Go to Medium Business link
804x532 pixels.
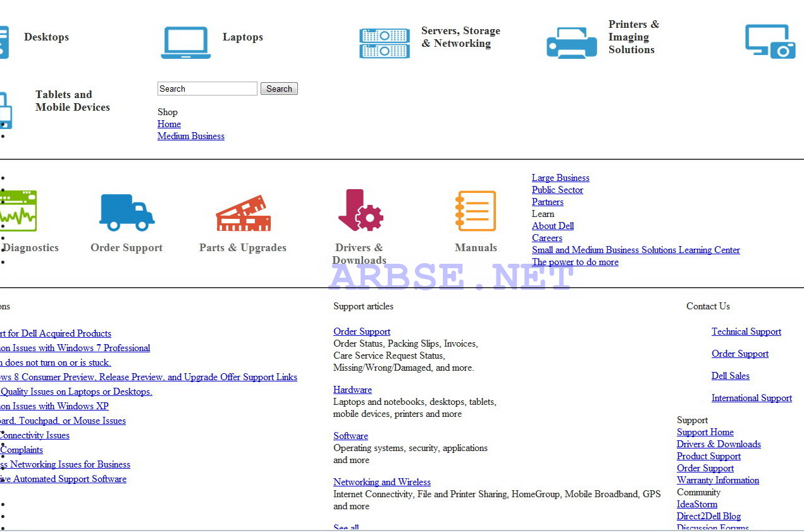click(x=191, y=136)
